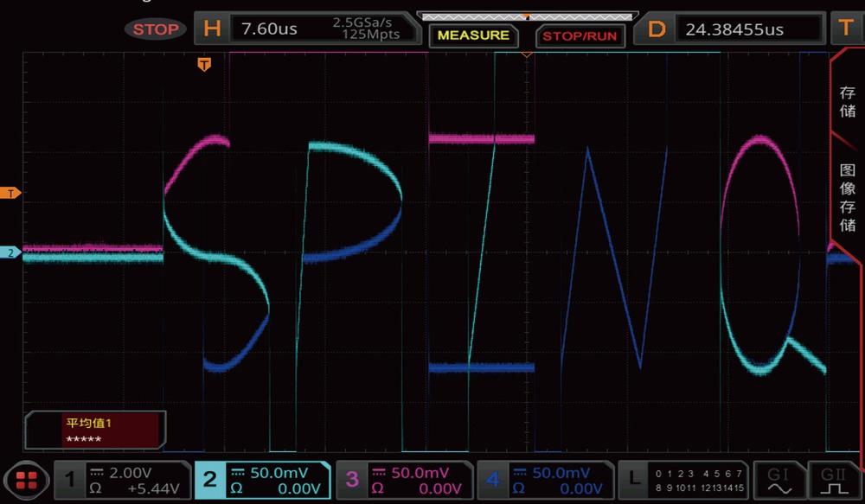Click the GI sine wave generator icon

[778, 480]
